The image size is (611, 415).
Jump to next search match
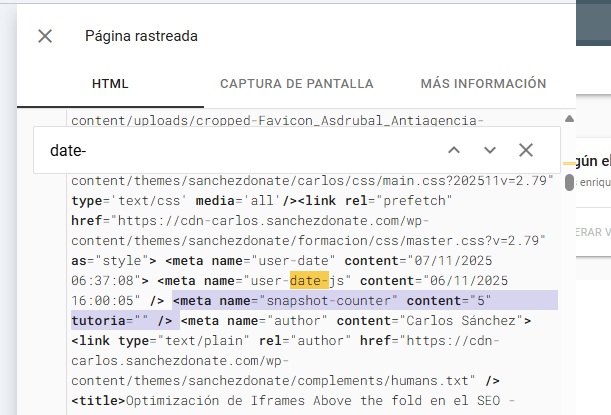click(489, 150)
